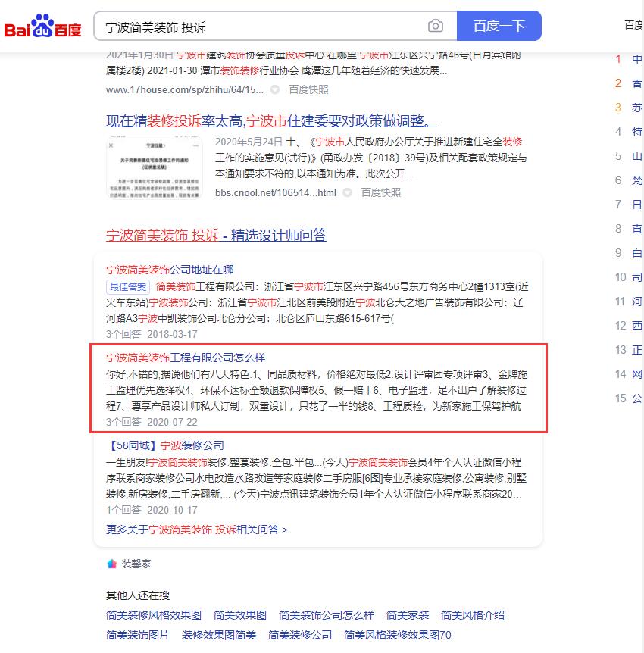Search related term 简美装修风格效果图

pyautogui.click(x=154, y=615)
